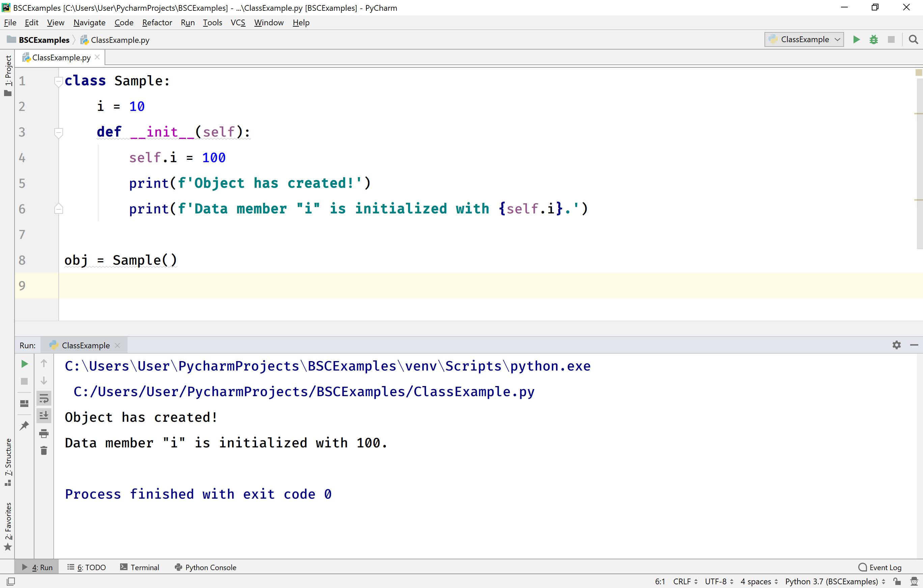The height and width of the screenshot is (588, 923).
Task: Rerun the program from the Run panel
Action: coord(24,364)
